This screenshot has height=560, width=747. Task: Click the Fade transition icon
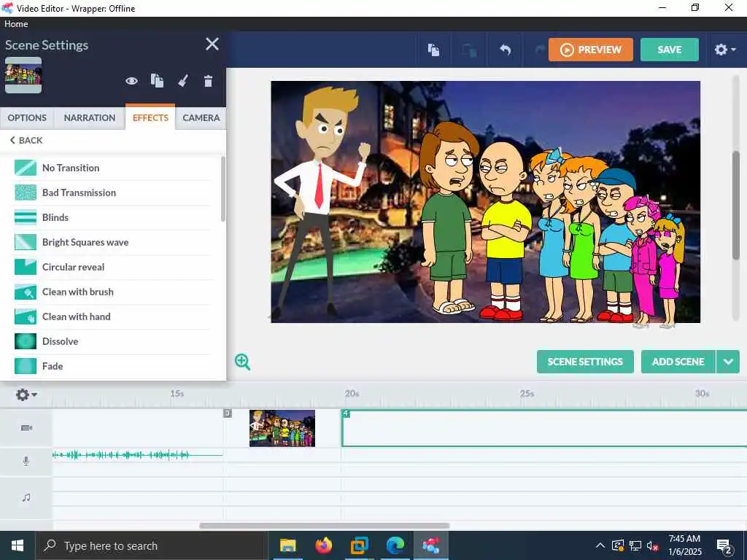click(x=26, y=366)
